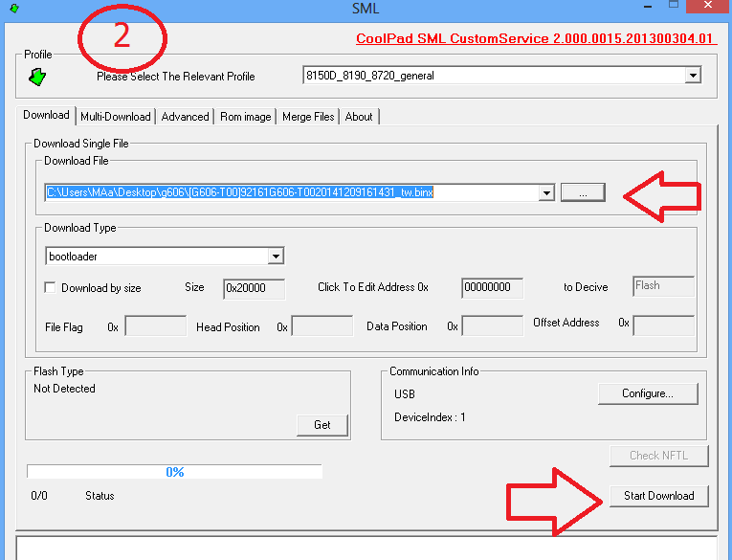Screen dimensions: 732x560
Task: Maximize the SML window
Action: point(674,5)
